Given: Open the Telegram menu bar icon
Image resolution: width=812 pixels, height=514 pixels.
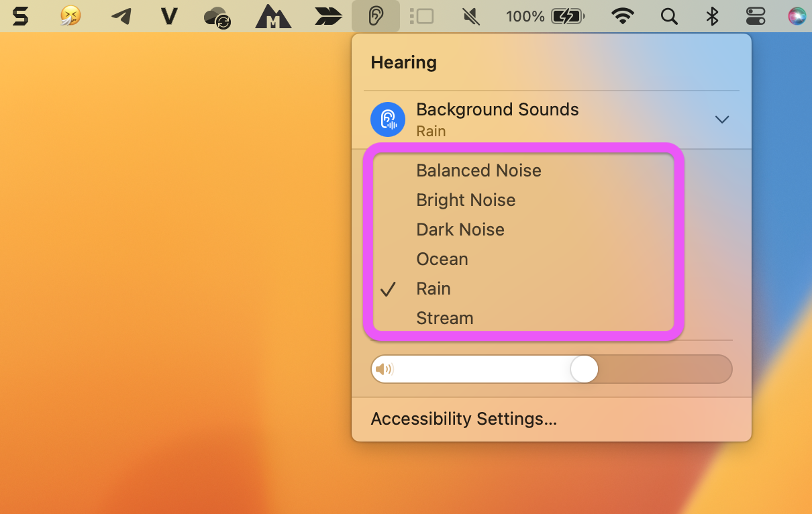Looking at the screenshot, I should (x=121, y=16).
